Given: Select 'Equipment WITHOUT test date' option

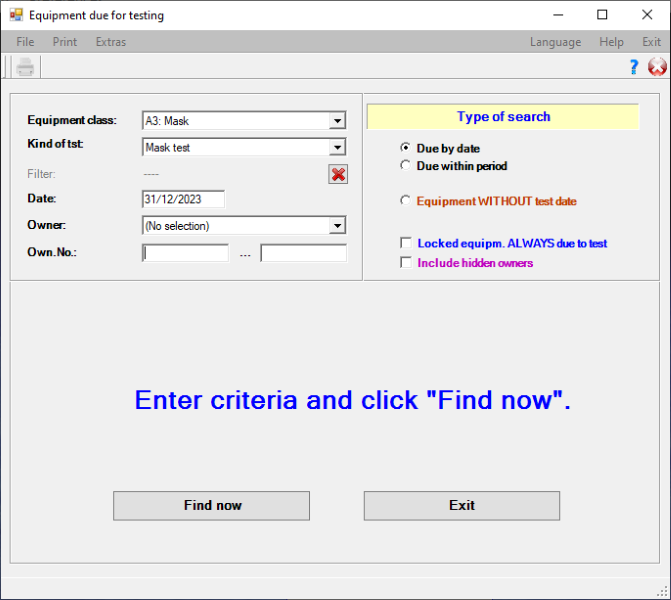Looking at the screenshot, I should coord(405,201).
